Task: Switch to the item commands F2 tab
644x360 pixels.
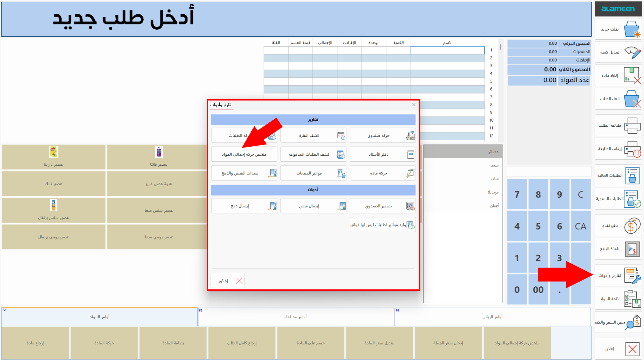Action: click(x=100, y=317)
